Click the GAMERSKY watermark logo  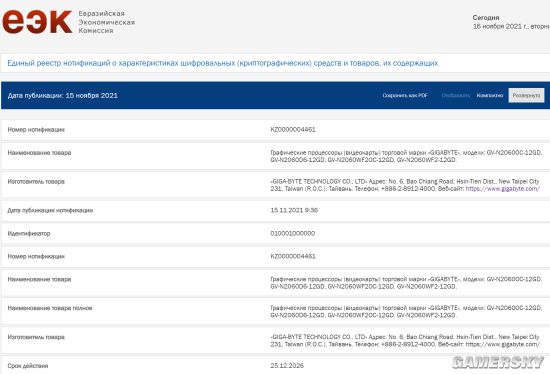point(498,362)
